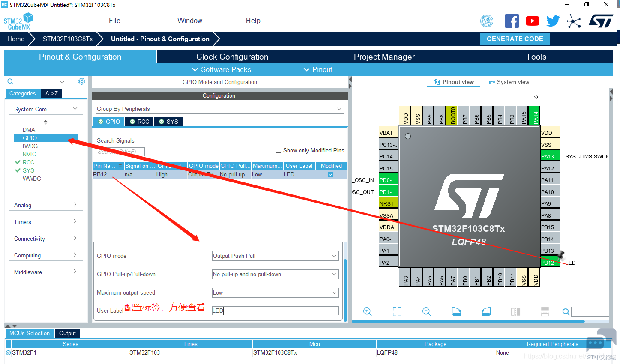Click the 10-year anniversary badge icon
Screen dimensions: 620x364
487,21
